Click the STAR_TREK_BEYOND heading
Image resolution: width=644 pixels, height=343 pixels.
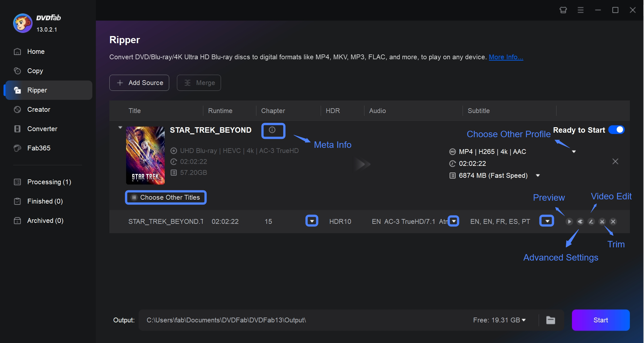point(211,130)
